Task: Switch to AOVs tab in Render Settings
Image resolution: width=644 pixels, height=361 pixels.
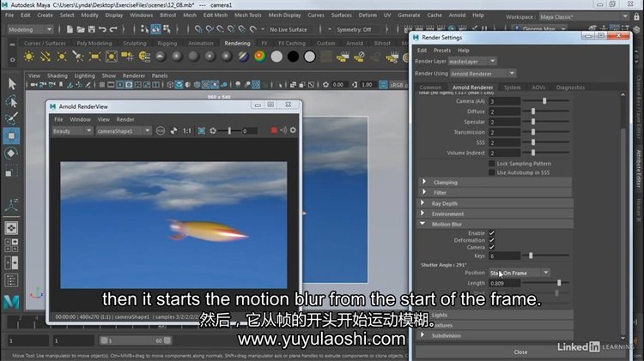Action: click(x=538, y=87)
